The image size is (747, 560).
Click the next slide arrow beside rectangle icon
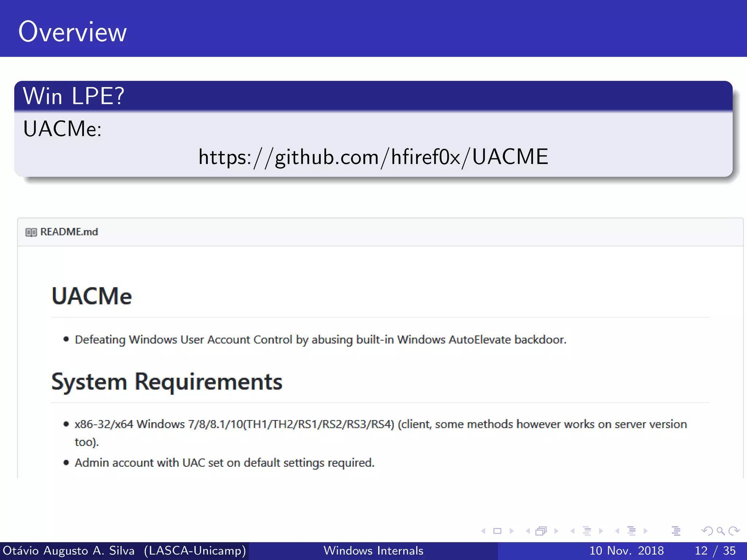511,531
